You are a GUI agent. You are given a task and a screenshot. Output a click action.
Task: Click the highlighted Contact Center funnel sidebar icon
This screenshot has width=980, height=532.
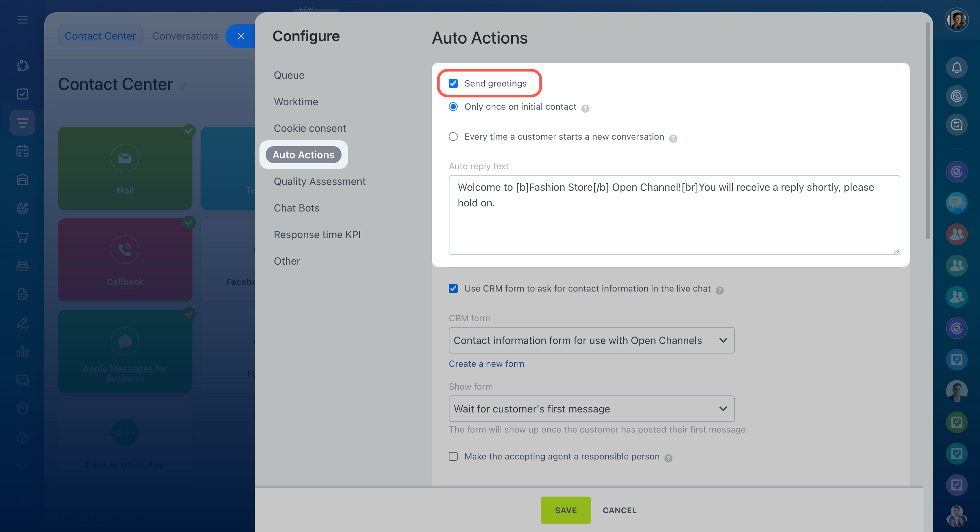[22, 123]
